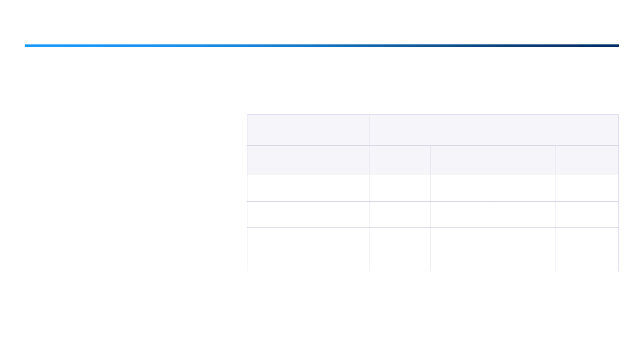Select the top-left shaded header cell
The image size is (644, 362).
(308, 130)
